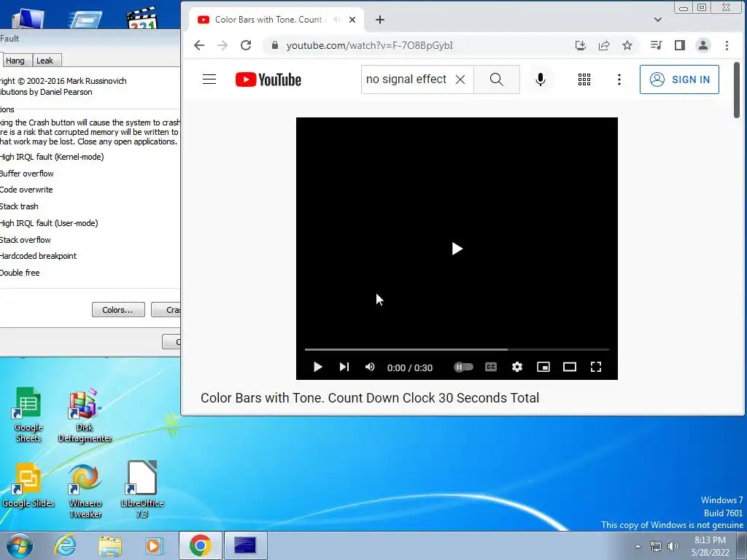Click the Crash button in NotMyFault
Image resolution: width=747 pixels, height=560 pixels.
(166, 309)
